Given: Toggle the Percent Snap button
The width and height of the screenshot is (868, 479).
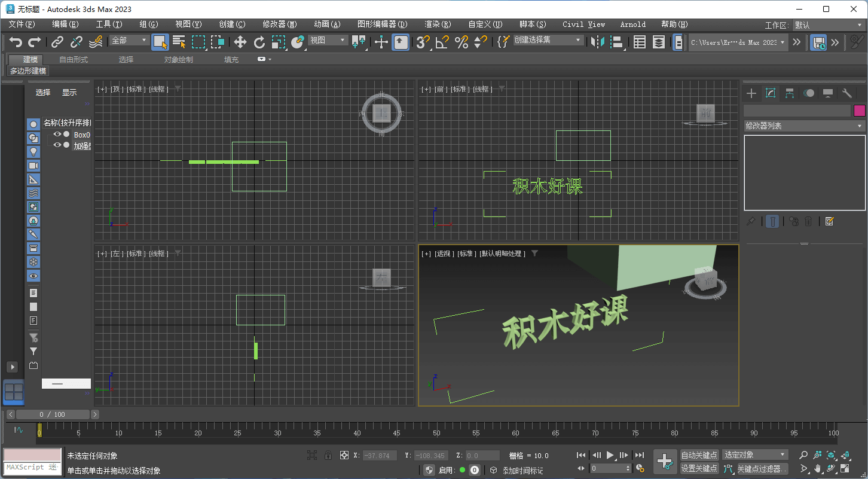Looking at the screenshot, I should [461, 42].
